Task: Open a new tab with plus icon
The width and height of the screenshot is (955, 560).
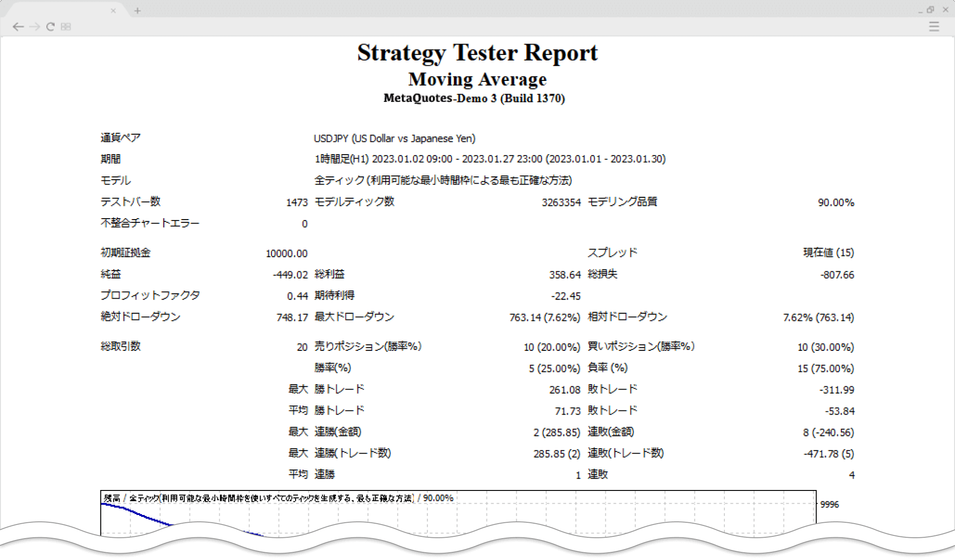Action: [x=137, y=10]
